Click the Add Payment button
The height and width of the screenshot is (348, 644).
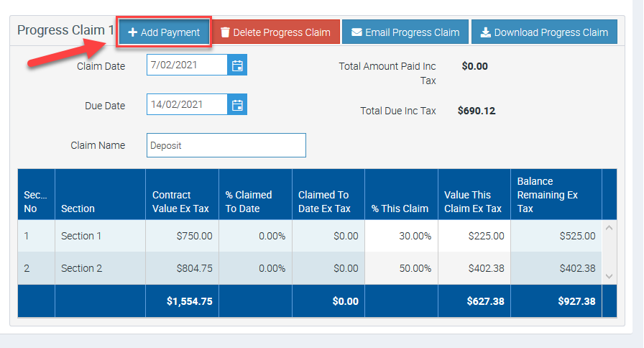(164, 32)
